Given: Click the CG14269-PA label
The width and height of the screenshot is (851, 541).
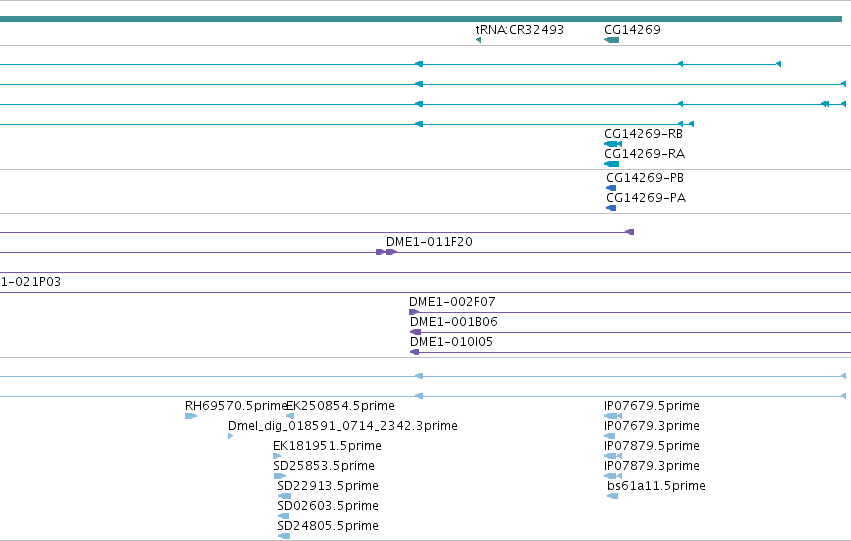Looking at the screenshot, I should tap(646, 198).
